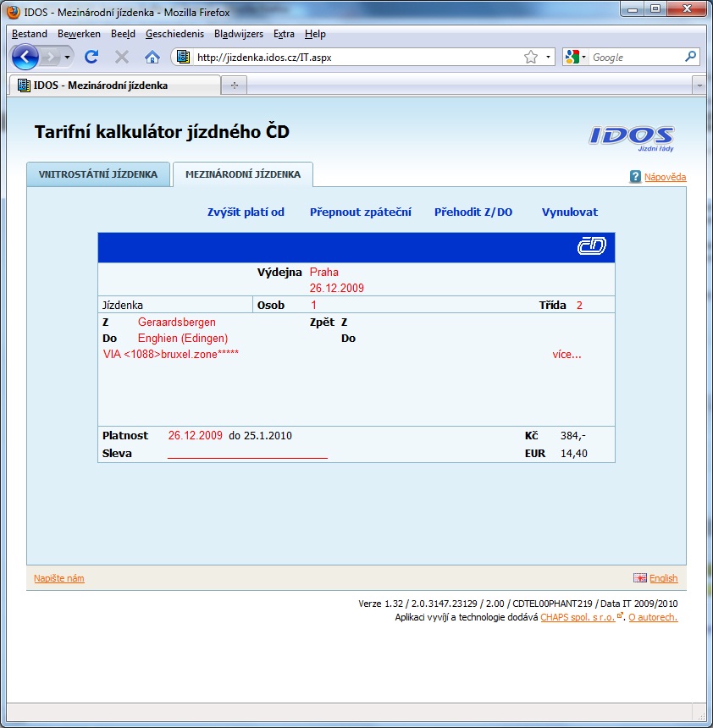
Task: Open the Beeld menu
Action: (x=123, y=34)
